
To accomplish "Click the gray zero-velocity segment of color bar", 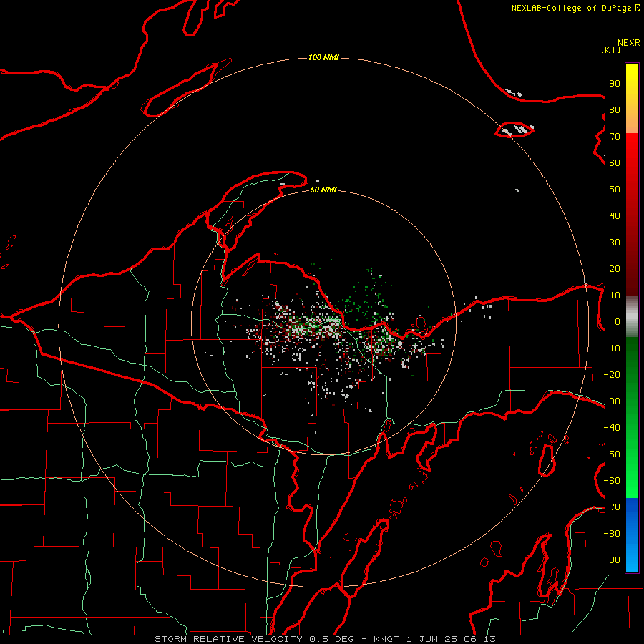I will 632,317.
